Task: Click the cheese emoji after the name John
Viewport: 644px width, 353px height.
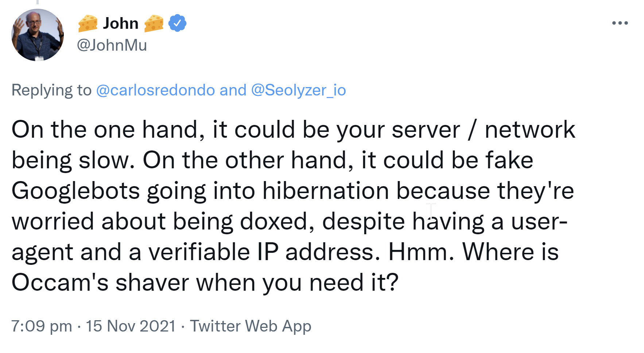Action: 154,23
